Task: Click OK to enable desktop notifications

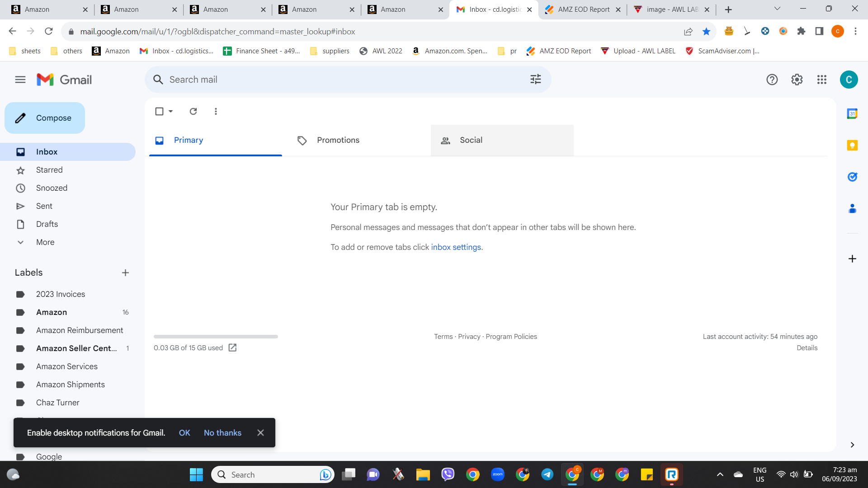Action: coord(184,433)
